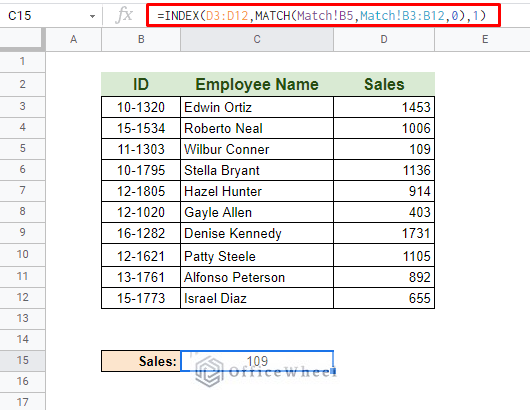
Task: Click the Employee Name header cell
Action: pos(257,84)
